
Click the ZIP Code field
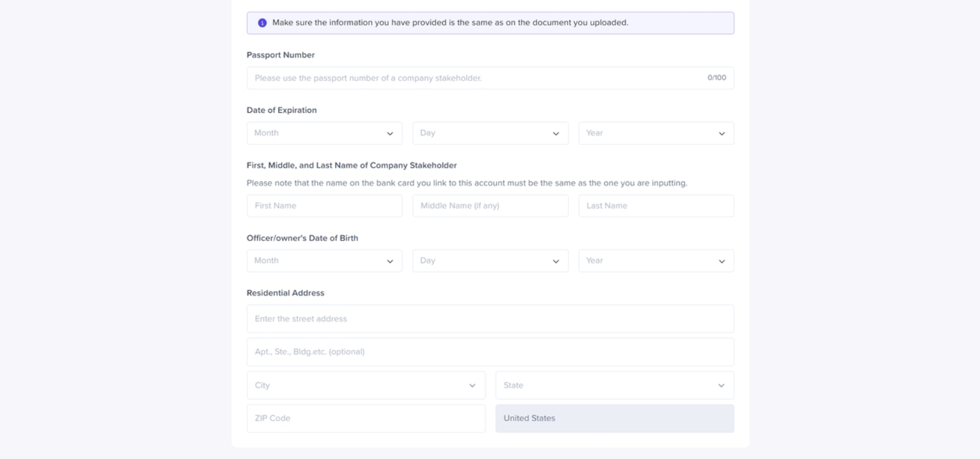[x=365, y=419]
